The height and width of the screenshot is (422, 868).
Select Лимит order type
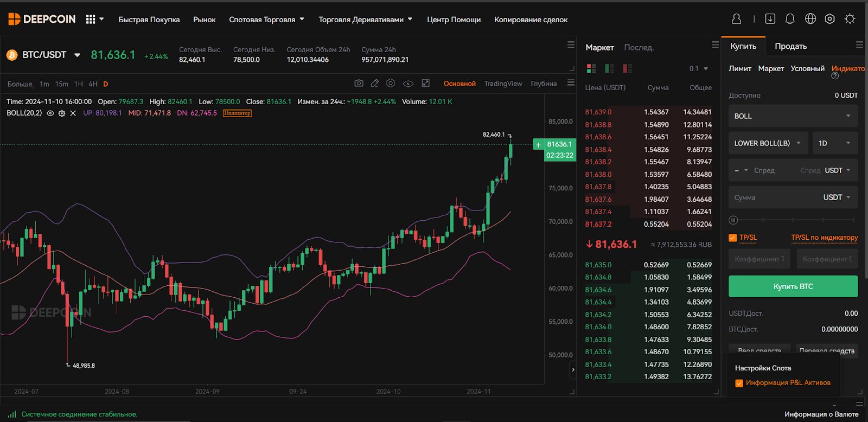tap(740, 68)
